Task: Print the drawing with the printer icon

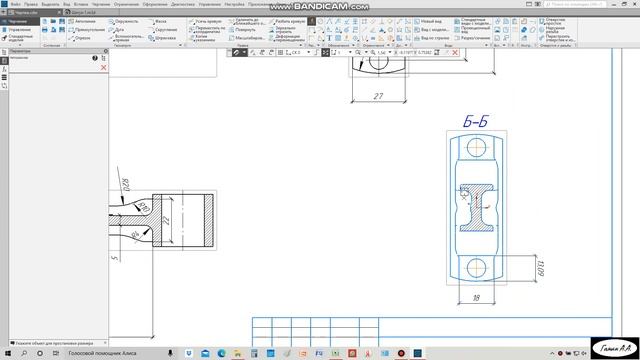Action: pos(44,30)
